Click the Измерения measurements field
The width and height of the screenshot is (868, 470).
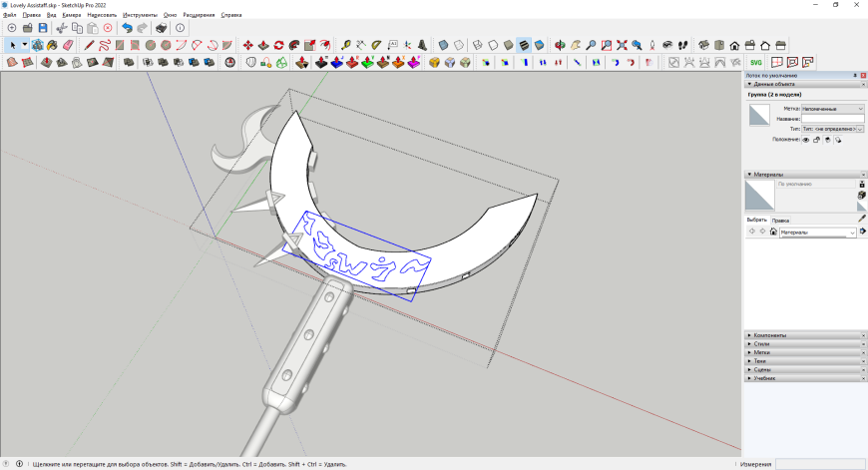coord(820,464)
